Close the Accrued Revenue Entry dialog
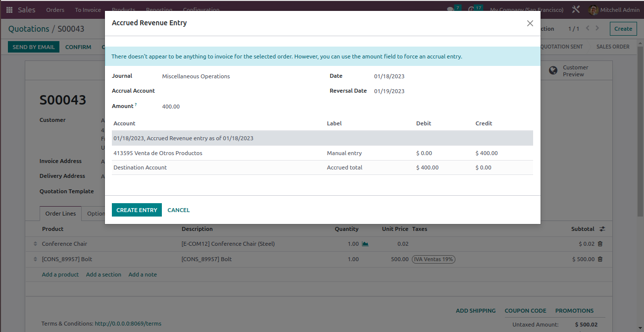 [530, 23]
